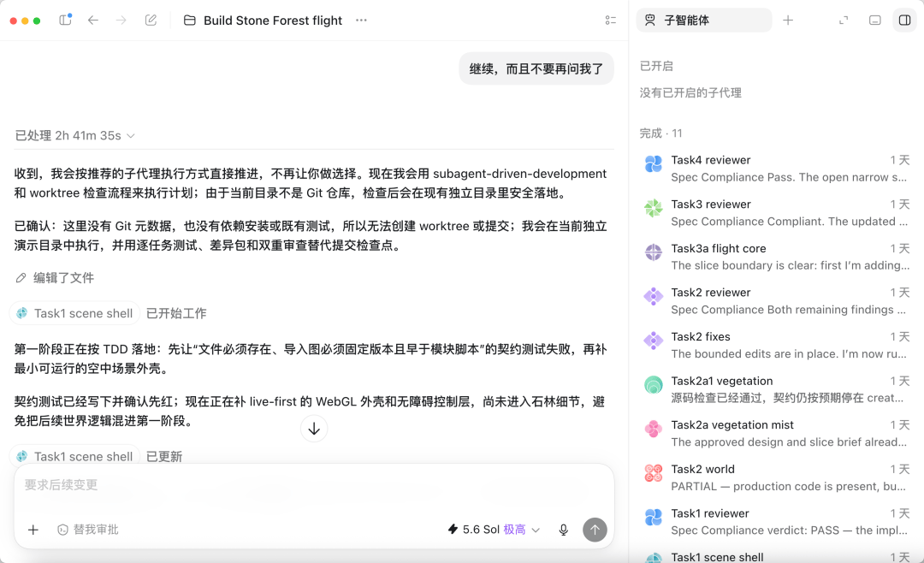Toggle the right side panel icon

[x=904, y=20]
